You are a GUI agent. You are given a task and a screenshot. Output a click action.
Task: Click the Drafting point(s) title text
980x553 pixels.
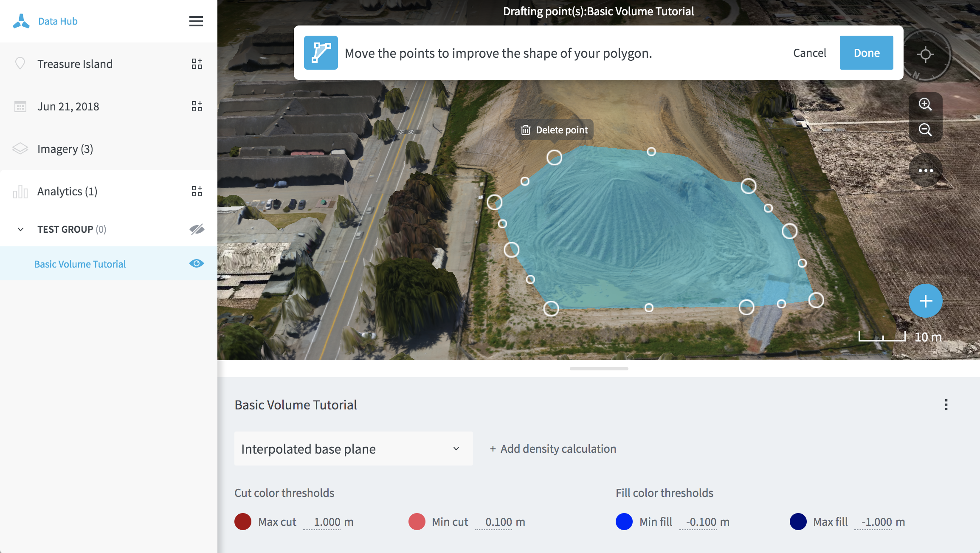(x=598, y=11)
